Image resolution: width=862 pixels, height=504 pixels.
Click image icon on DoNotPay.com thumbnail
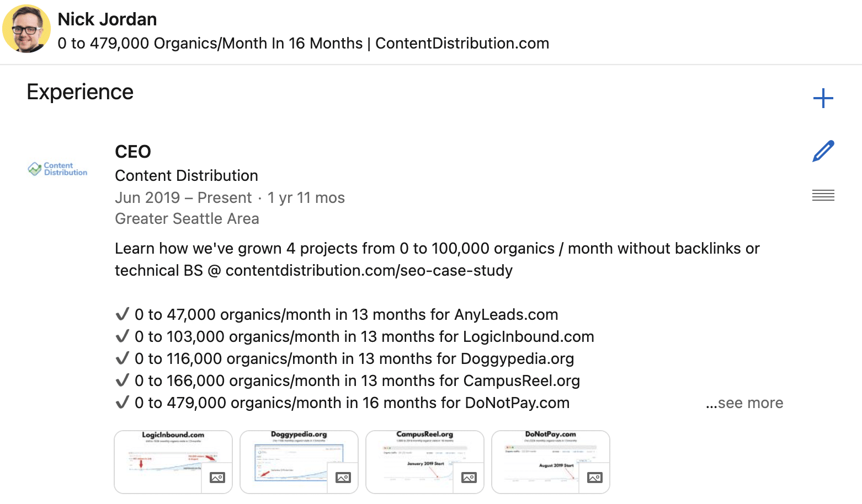594,478
